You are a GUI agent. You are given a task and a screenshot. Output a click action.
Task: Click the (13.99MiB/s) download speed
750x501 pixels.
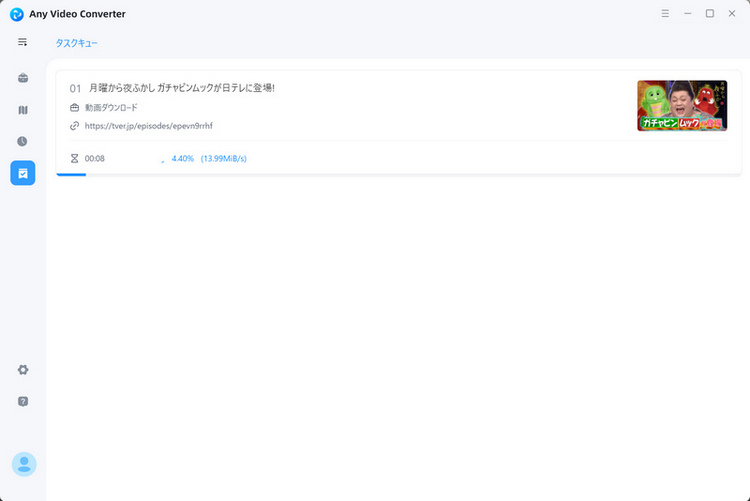[x=223, y=158]
